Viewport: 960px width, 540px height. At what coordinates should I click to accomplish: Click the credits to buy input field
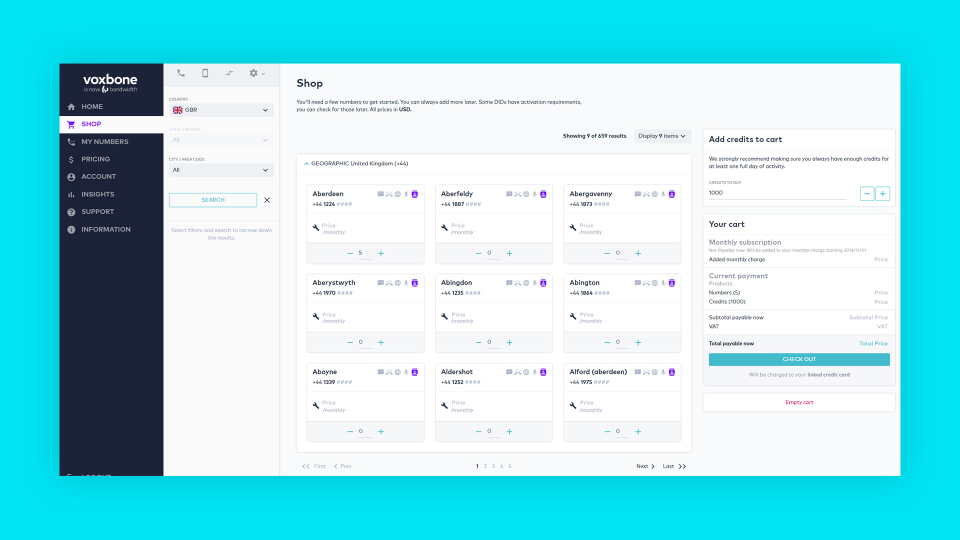778,193
